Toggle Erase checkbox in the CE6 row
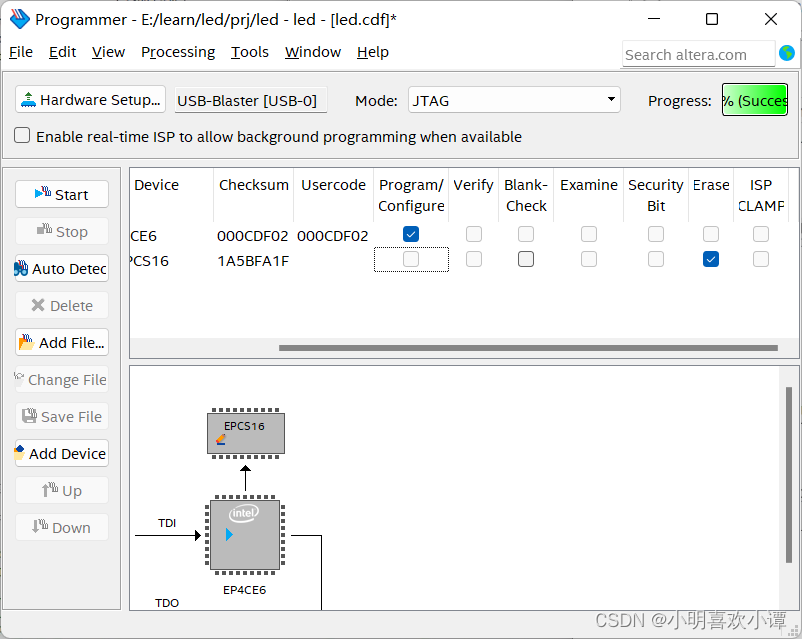This screenshot has width=802, height=639. click(x=710, y=234)
